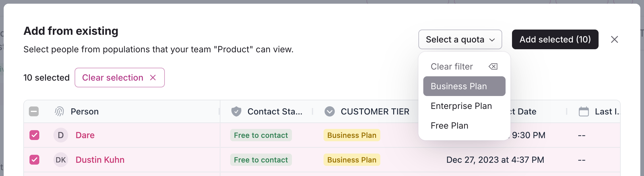Click Dare's Free to contact status badge
The image size is (644, 176).
(261, 135)
